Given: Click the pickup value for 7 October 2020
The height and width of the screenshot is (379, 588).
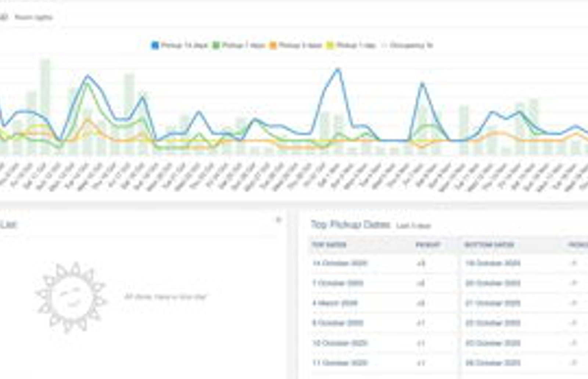Looking at the screenshot, I should [421, 283].
